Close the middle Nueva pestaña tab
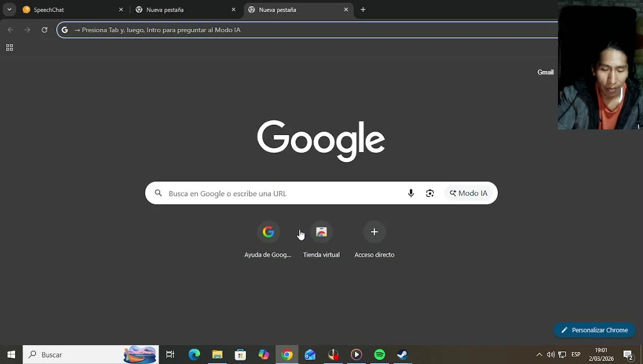Screen dimensions: 643x364 [x=234, y=10]
